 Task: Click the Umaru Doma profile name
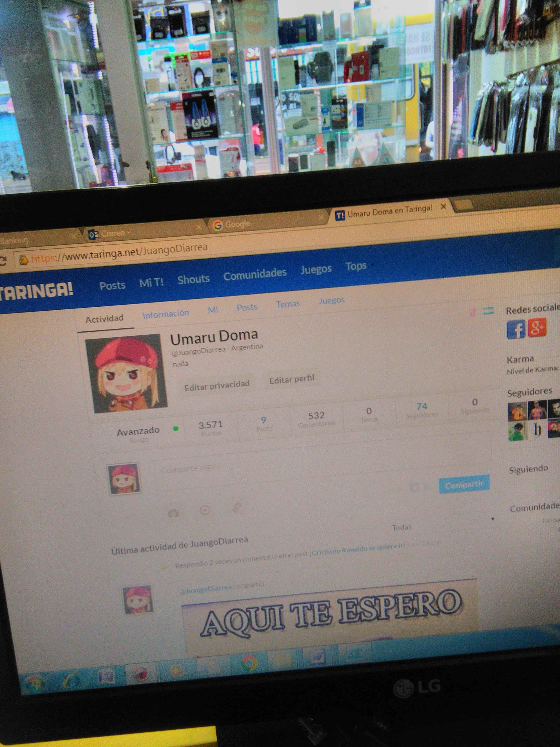point(214,336)
